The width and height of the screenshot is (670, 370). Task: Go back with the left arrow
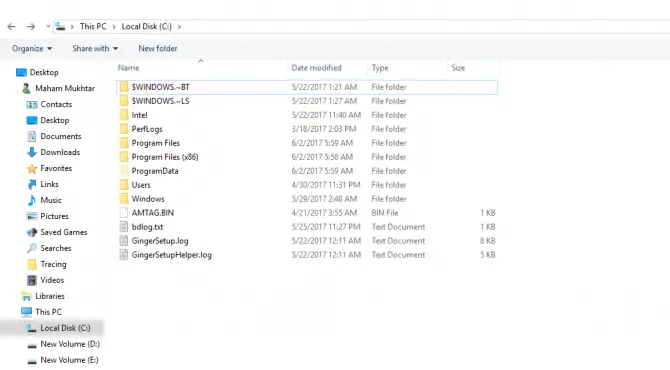tap(11, 26)
